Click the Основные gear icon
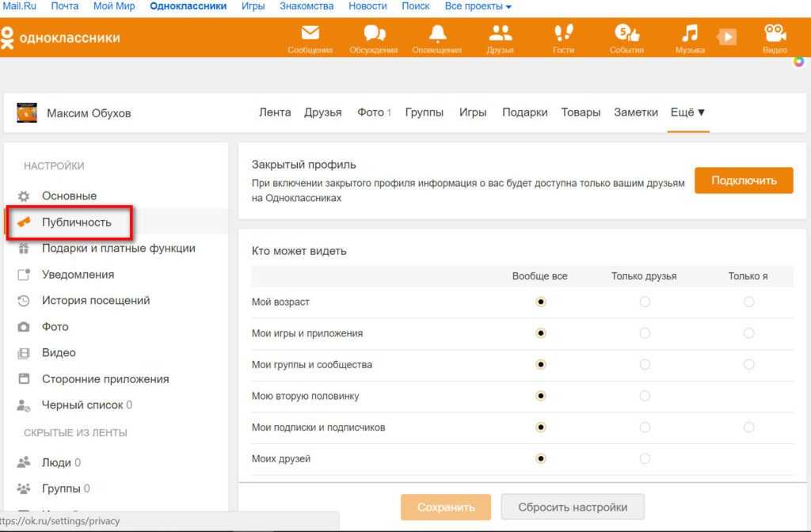Image resolution: width=811 pixels, height=532 pixels. [24, 196]
